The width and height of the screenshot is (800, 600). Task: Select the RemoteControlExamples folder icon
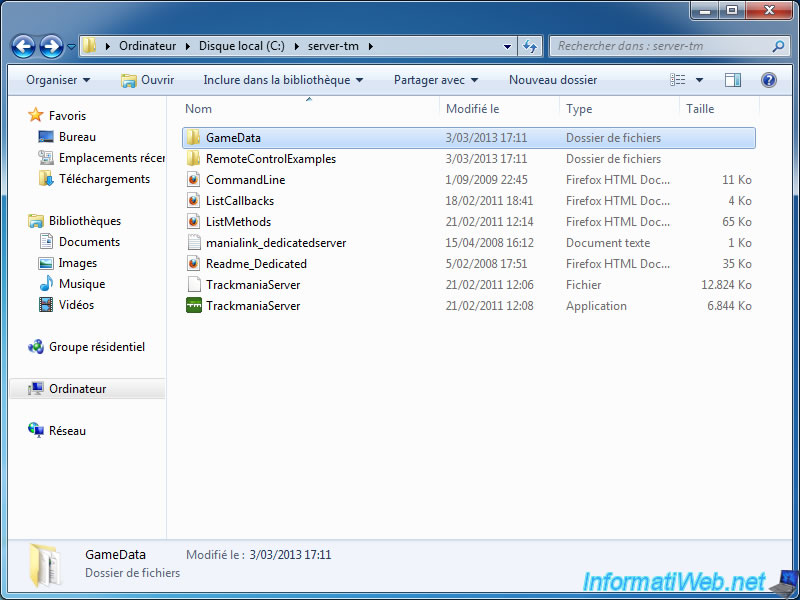pos(195,159)
